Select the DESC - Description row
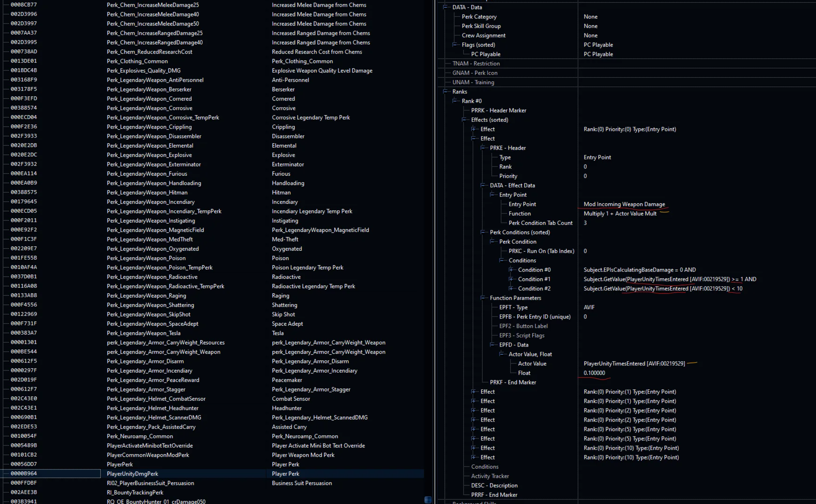816x504 pixels. (x=494, y=485)
